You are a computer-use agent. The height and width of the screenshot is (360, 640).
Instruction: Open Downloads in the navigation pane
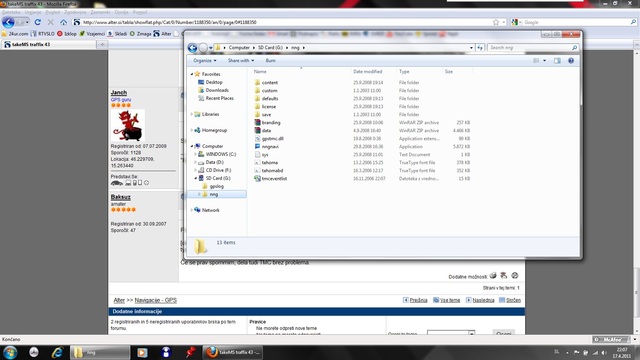(x=217, y=90)
